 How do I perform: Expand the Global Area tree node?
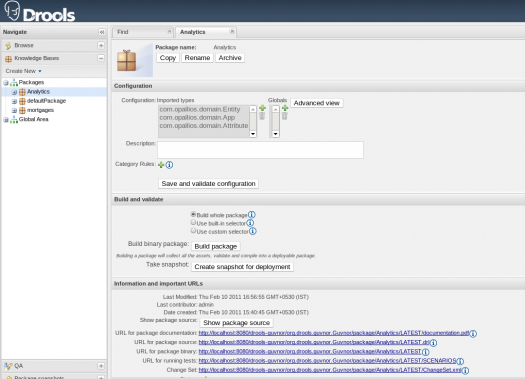tap(6, 120)
